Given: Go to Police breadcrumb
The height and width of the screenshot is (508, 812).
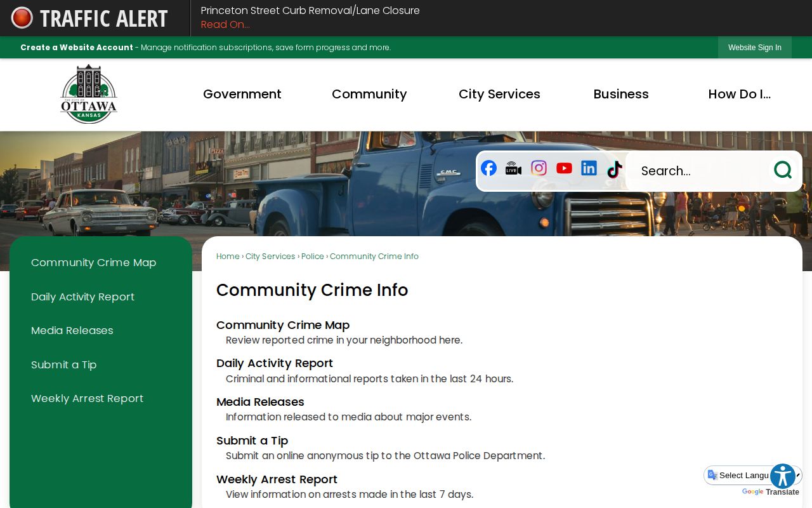Looking at the screenshot, I should pyautogui.click(x=313, y=257).
